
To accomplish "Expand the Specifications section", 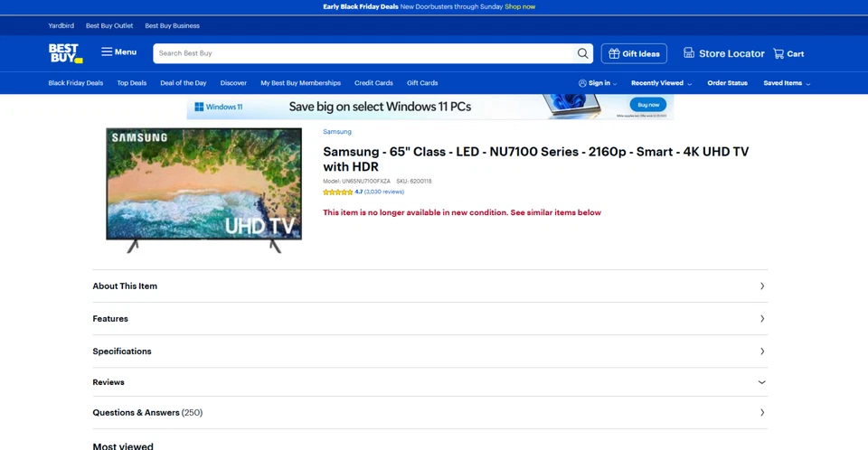I will 430,352.
